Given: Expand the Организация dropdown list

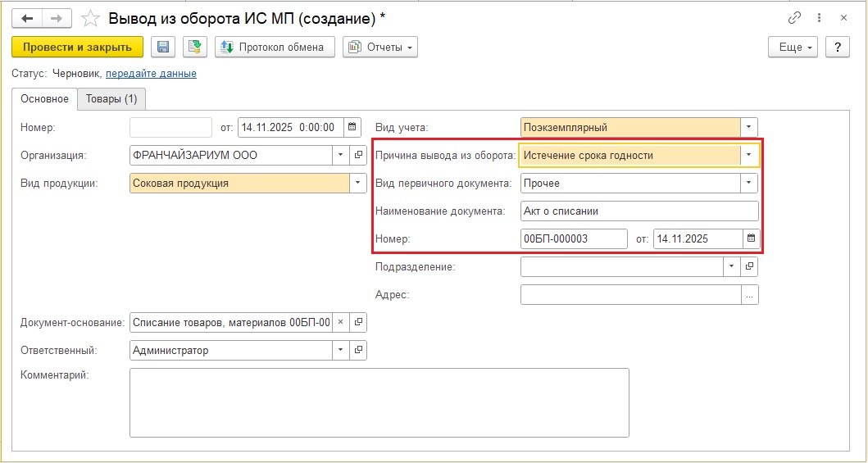Looking at the screenshot, I should [x=341, y=156].
